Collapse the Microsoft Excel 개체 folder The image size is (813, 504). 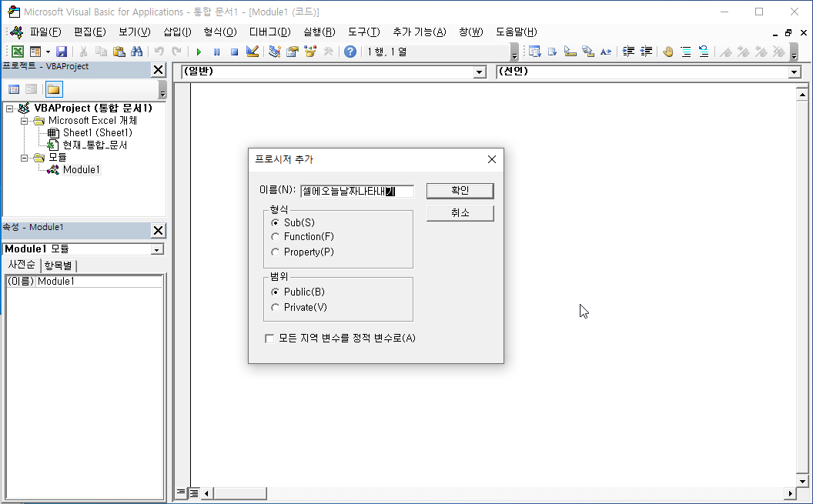[x=23, y=121]
